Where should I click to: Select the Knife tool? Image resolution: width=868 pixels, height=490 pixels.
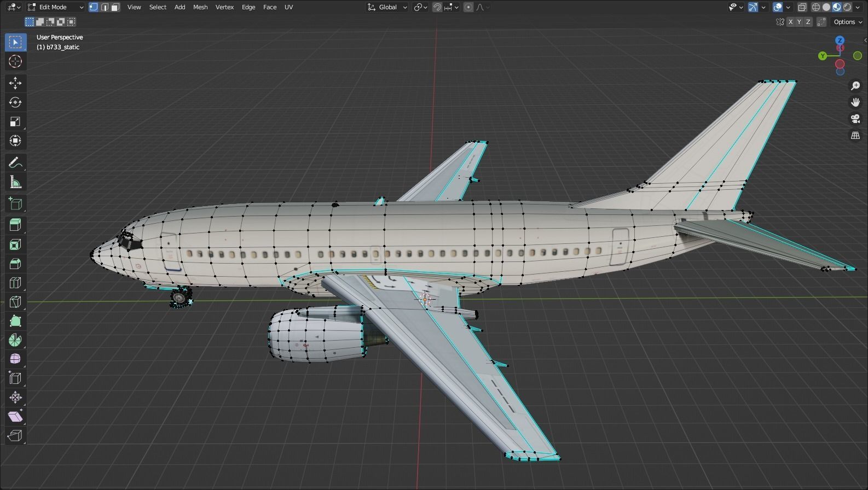[x=15, y=302]
